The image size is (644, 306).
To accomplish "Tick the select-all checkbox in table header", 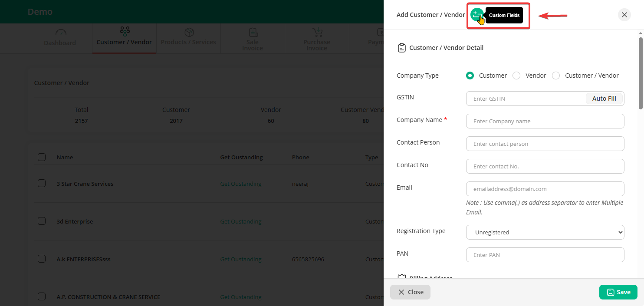I will (42, 157).
